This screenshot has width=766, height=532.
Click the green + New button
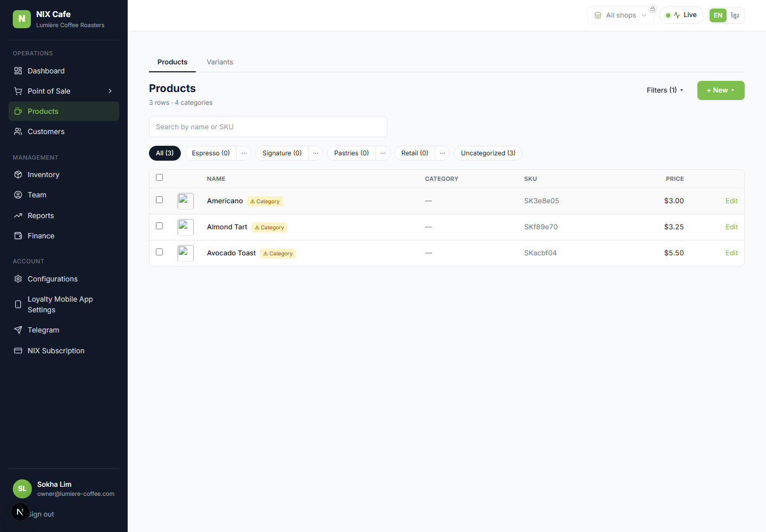point(721,90)
